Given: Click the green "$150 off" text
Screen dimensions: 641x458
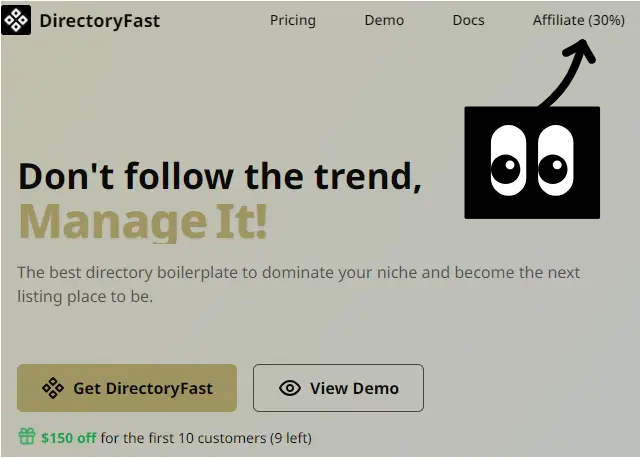Looking at the screenshot, I should 69,438.
